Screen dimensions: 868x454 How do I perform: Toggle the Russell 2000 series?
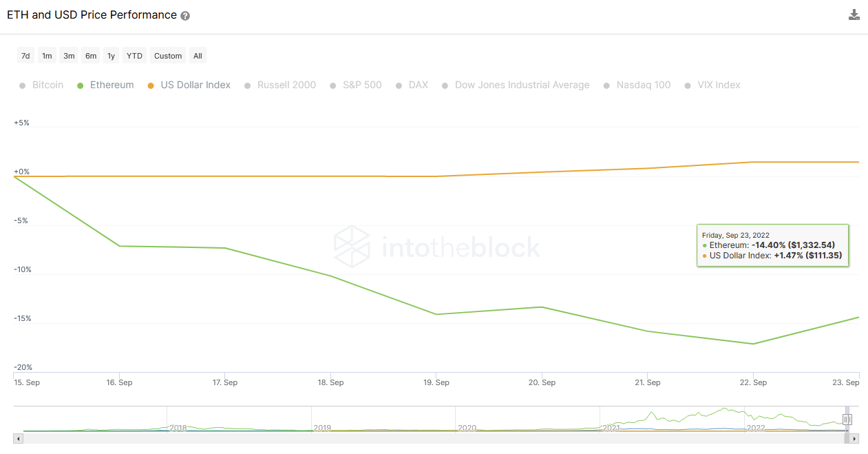[x=281, y=85]
